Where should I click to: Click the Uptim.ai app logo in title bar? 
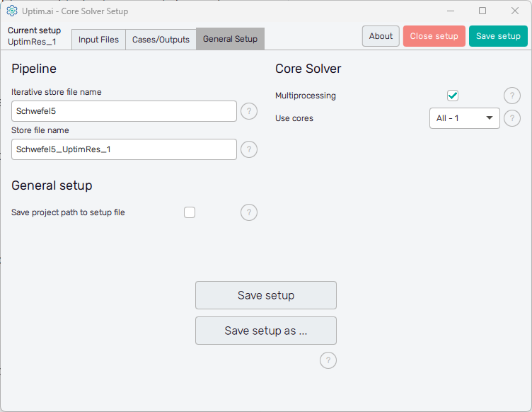[11, 11]
